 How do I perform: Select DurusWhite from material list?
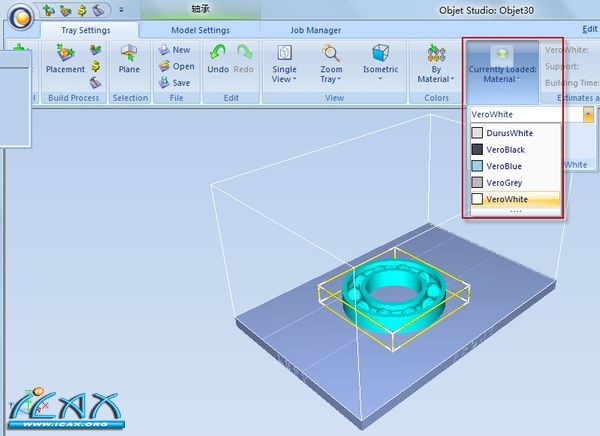pos(515,133)
